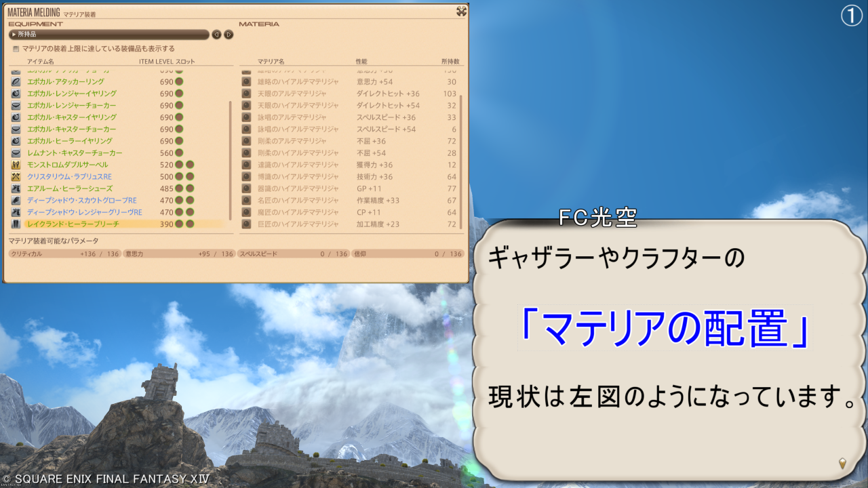This screenshot has width=868, height=488.
Task: Click the 獲得力 +36 stat value
Action: (374, 165)
